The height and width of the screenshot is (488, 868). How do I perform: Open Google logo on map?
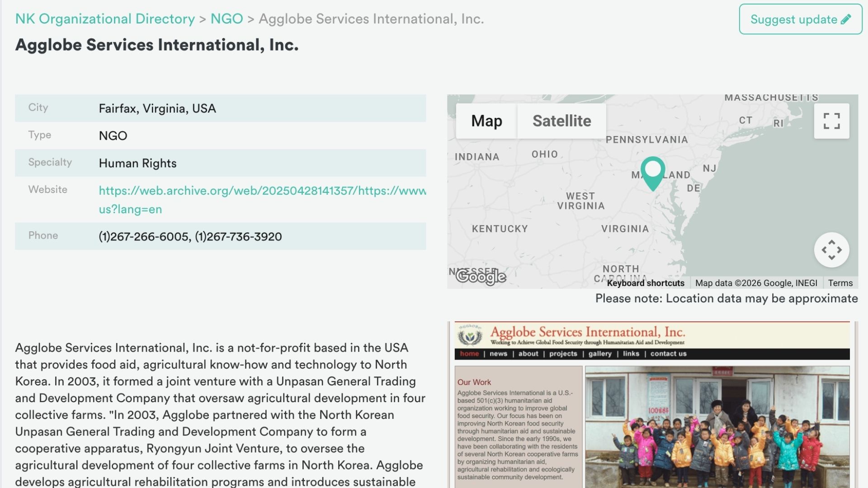pyautogui.click(x=481, y=276)
